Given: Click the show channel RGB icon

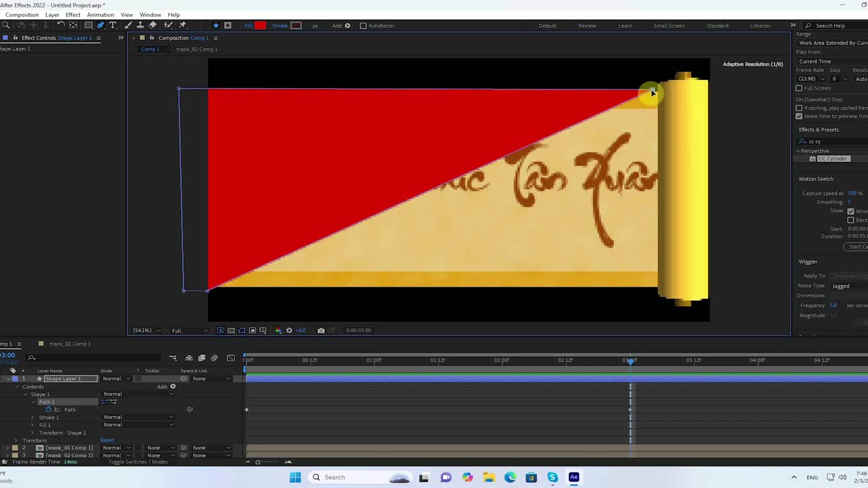Looking at the screenshot, I should [278, 330].
